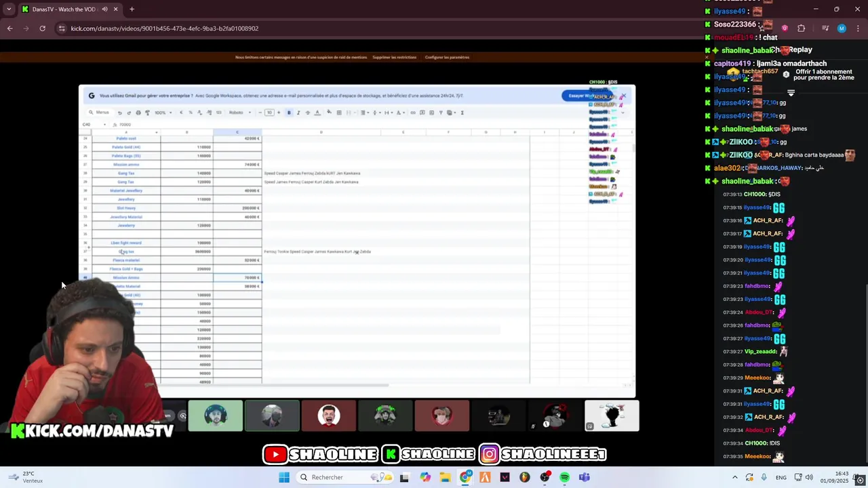Screen dimensions: 868x488
Task: Open the media control music icon
Action: coord(825,28)
